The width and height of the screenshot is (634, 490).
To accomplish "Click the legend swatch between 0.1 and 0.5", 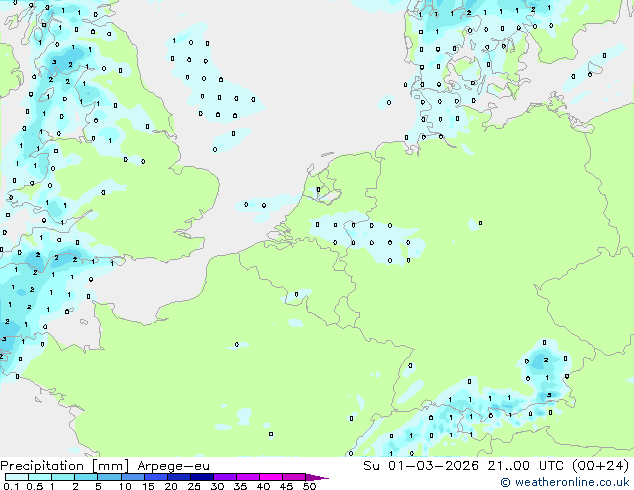I will [17, 477].
